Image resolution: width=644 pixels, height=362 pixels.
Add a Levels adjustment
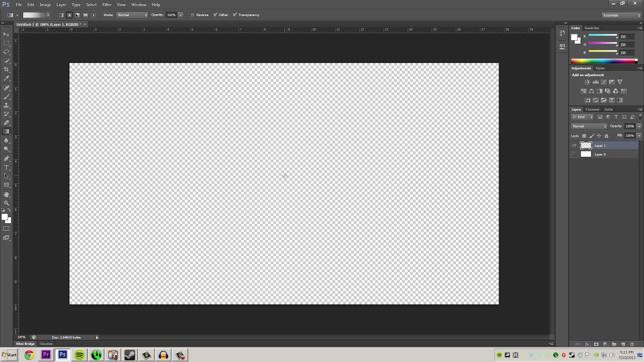click(596, 82)
